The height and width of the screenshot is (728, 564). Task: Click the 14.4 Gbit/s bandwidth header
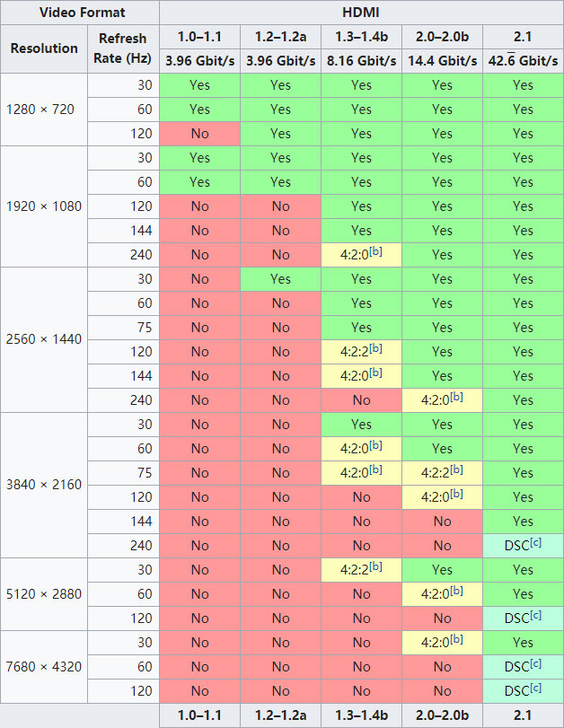(442, 61)
